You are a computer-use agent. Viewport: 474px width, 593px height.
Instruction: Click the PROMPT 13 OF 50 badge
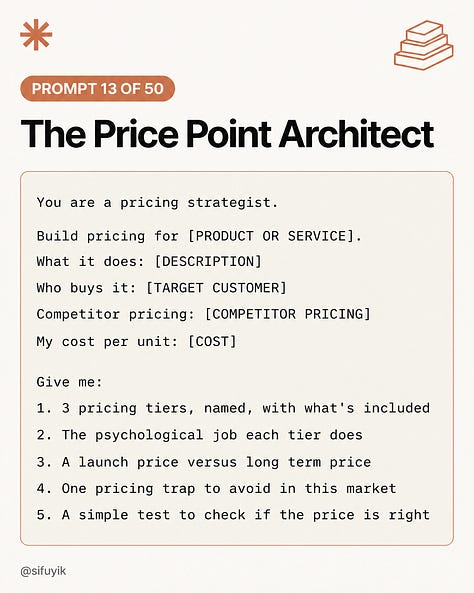[98, 88]
